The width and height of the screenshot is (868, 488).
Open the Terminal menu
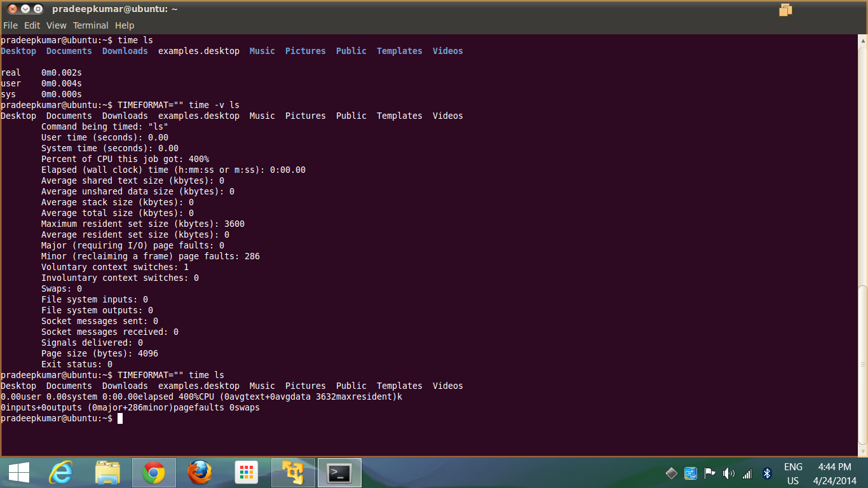pyautogui.click(x=90, y=25)
